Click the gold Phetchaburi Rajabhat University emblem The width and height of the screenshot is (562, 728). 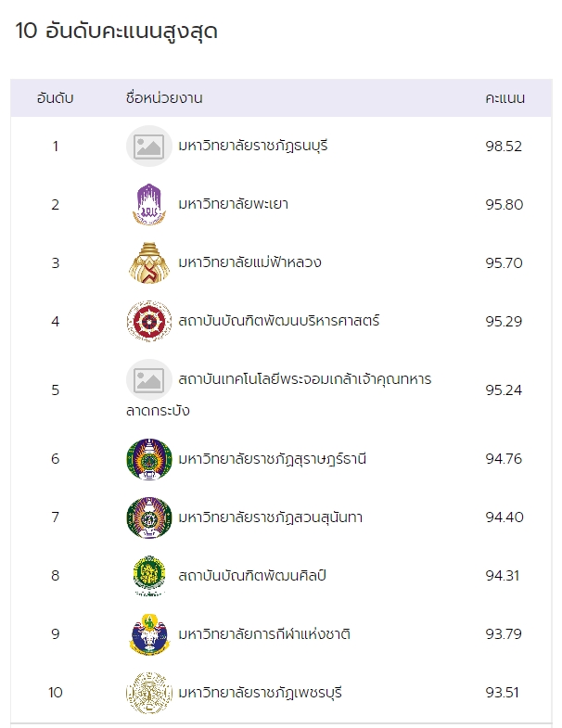click(x=149, y=693)
